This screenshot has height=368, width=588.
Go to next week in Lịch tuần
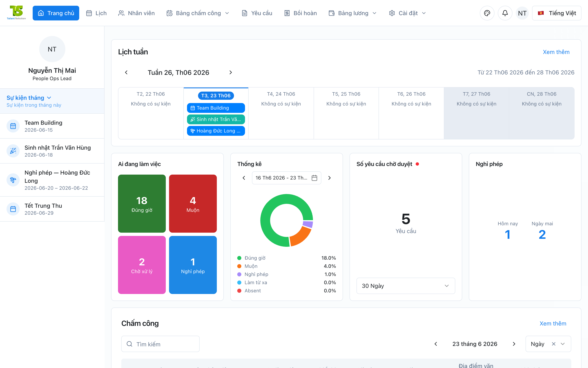click(231, 73)
